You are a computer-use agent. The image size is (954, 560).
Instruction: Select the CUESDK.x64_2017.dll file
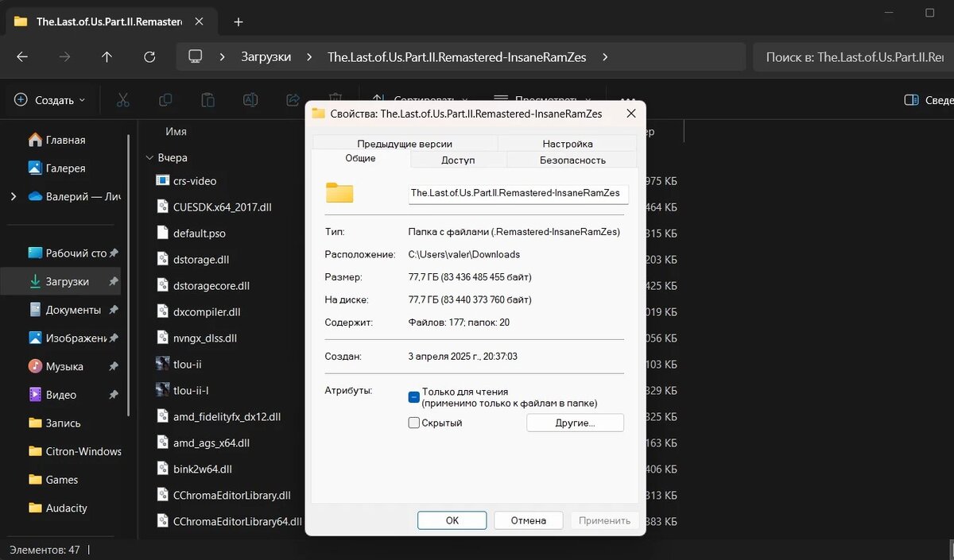click(213, 207)
